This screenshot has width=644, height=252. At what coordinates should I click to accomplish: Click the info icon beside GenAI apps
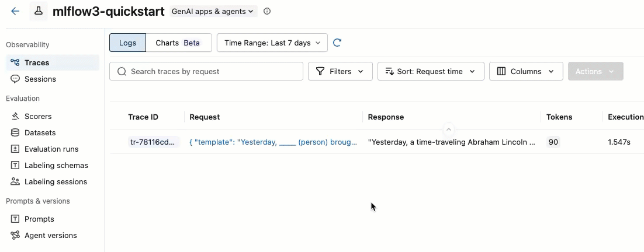coord(267,11)
